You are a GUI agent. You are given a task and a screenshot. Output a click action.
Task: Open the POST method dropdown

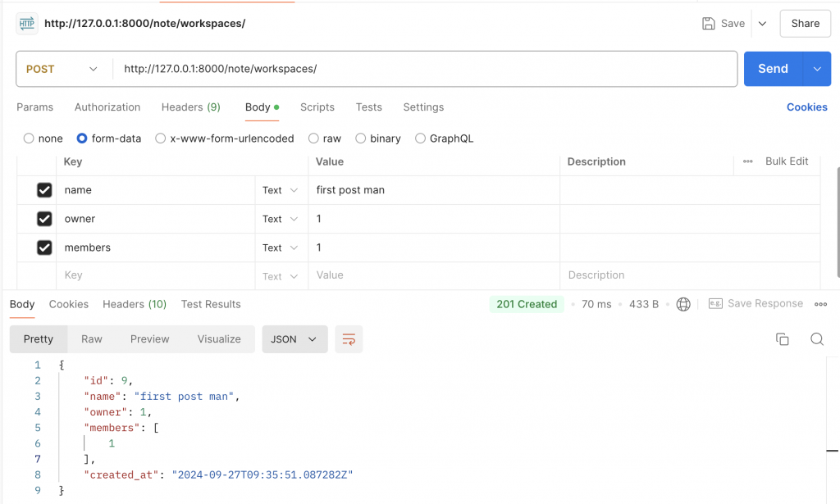63,69
